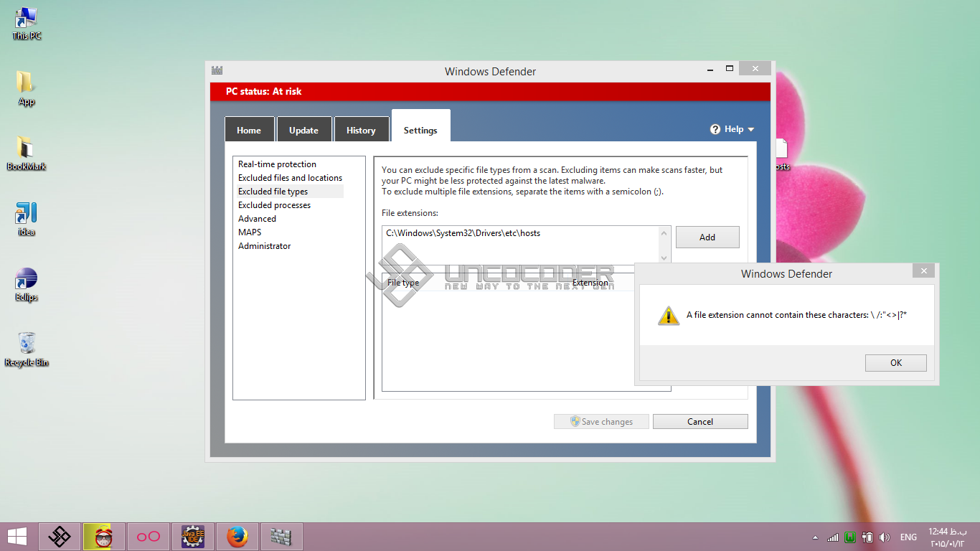Check the network signal tray icon
Screen dimensions: 980x551
tap(833, 537)
